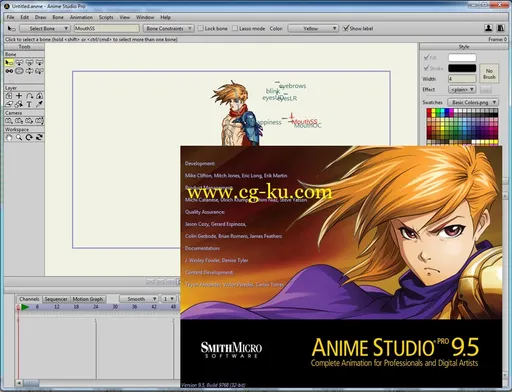Select the Zoom Workspace magnifier tool
The image size is (512, 392).
[x=19, y=137]
